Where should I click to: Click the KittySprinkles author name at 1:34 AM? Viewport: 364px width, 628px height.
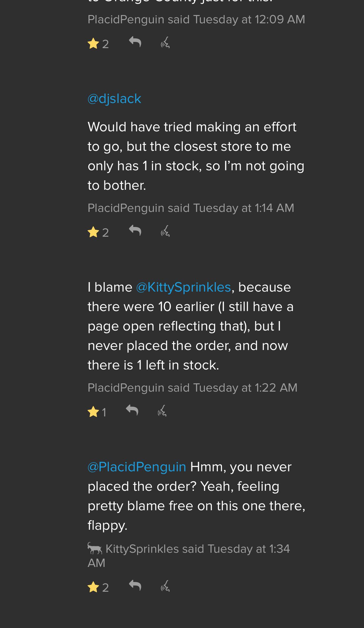coord(142,549)
